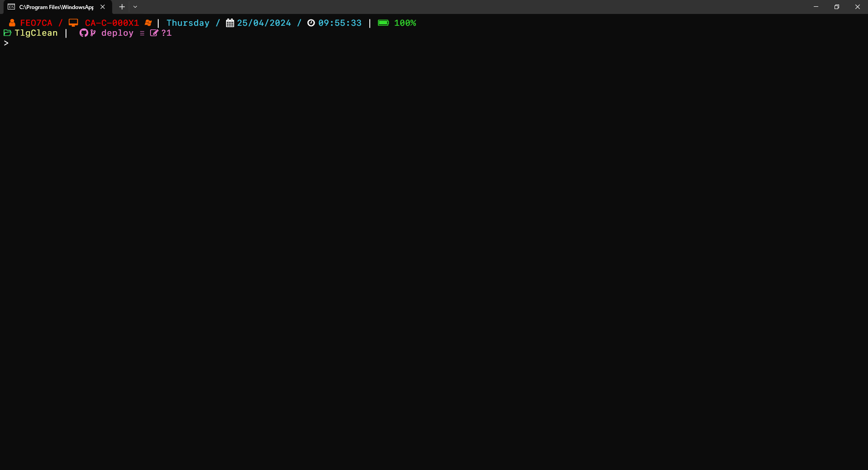The image size is (868, 470).
Task: Close the terminal window
Action: click(858, 7)
